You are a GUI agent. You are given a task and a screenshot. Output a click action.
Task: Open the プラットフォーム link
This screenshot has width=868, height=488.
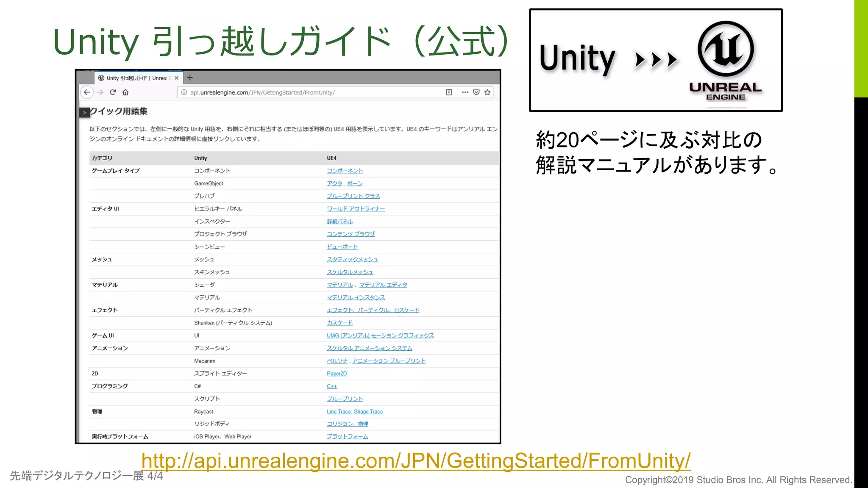(x=347, y=436)
